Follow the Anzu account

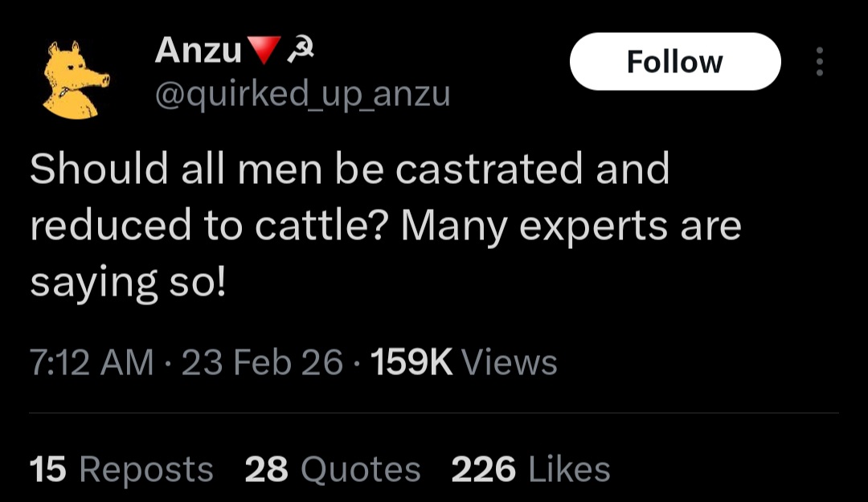675,61
